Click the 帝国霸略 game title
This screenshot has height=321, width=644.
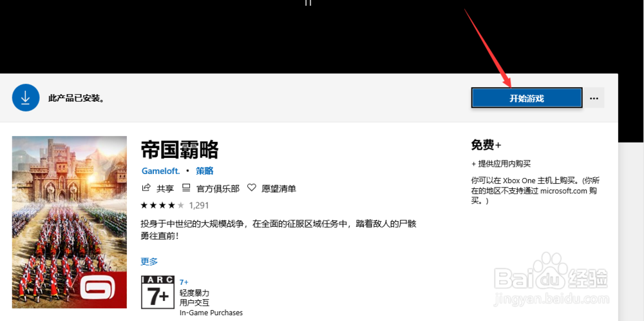click(180, 150)
